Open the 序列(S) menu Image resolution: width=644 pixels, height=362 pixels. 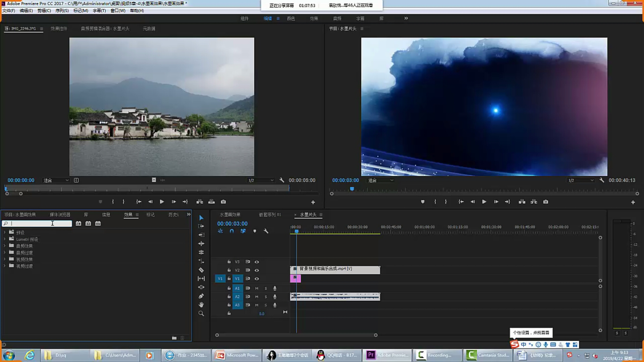click(62, 11)
